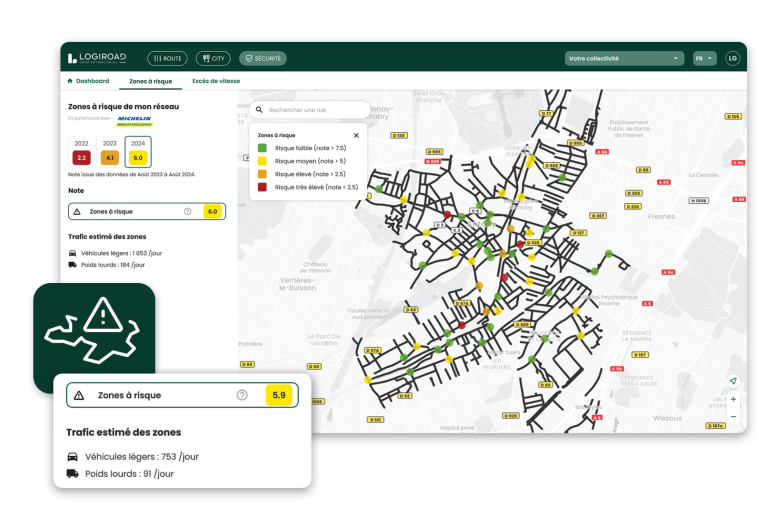Open the ROUTE module
The height and width of the screenshot is (527, 768).
[168, 58]
